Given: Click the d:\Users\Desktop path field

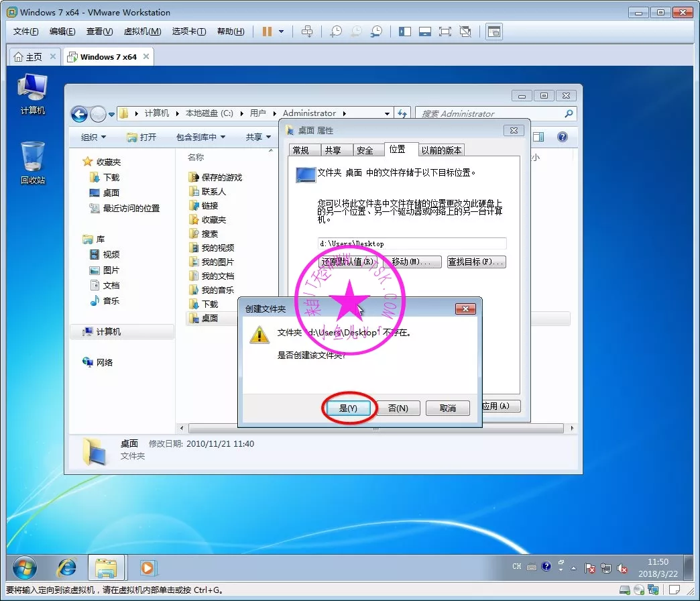Looking at the screenshot, I should 412,243.
